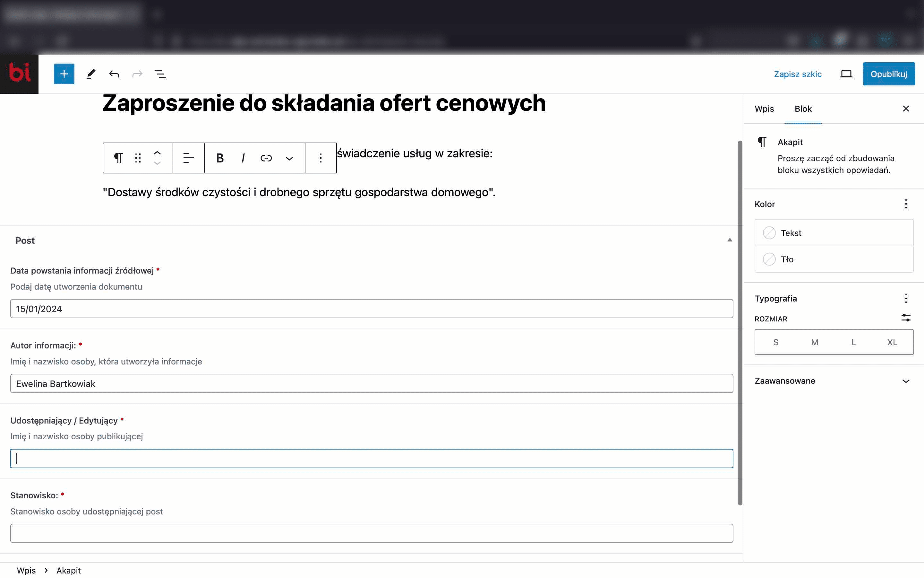Image resolution: width=924 pixels, height=578 pixels.
Task: Click the editor vertical scrollbar
Action: [x=740, y=323]
